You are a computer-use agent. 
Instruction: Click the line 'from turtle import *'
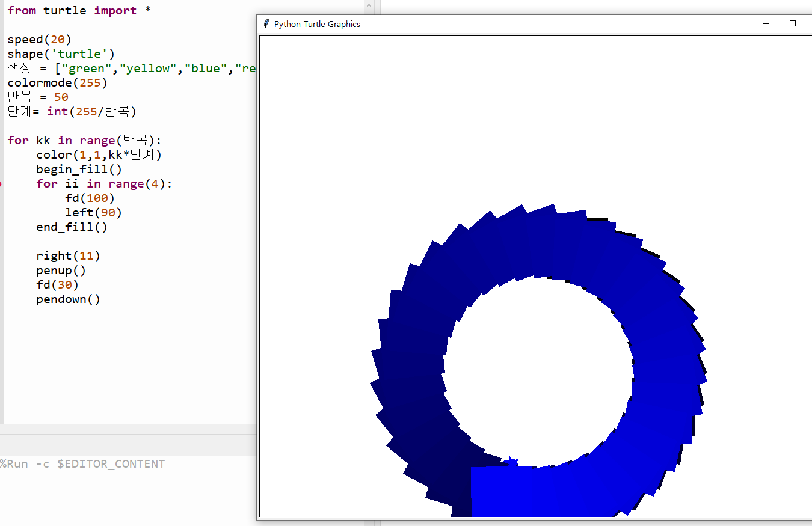[79, 11]
